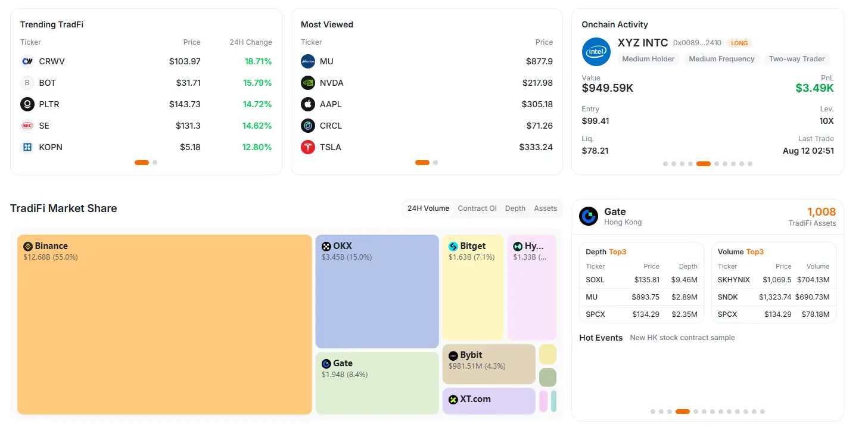Click the wallet address 0x0089...2410
This screenshot has width=868, height=427.
pos(697,43)
